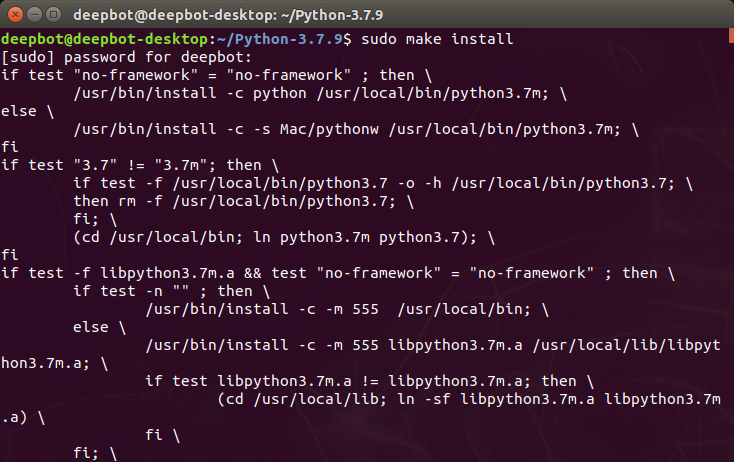
Task: Close the terminal window
Action: click(15, 15)
